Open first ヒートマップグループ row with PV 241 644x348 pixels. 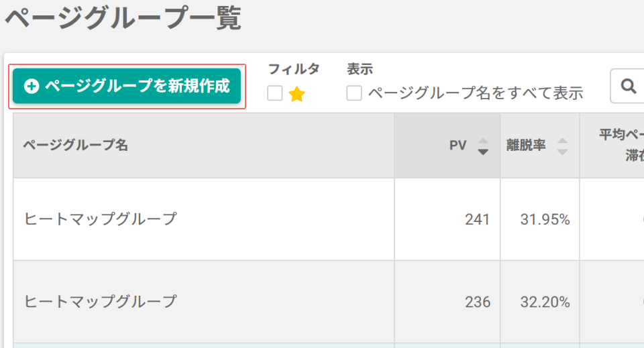pos(100,219)
